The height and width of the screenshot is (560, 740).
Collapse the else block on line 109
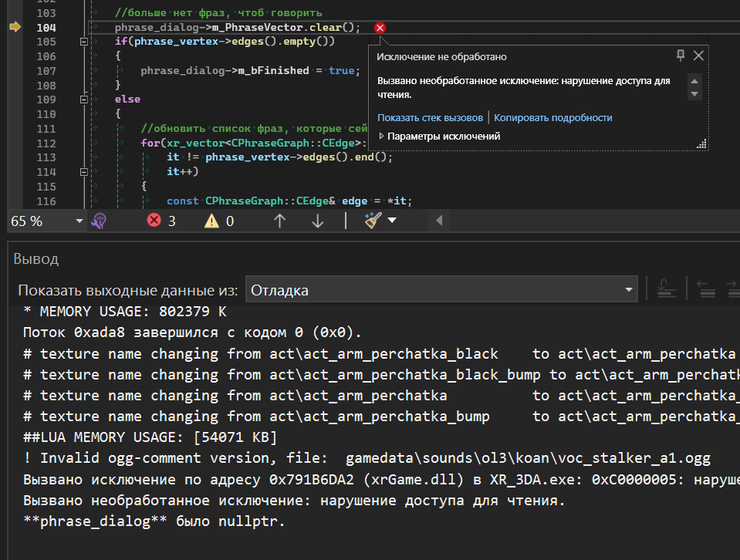[x=84, y=100]
